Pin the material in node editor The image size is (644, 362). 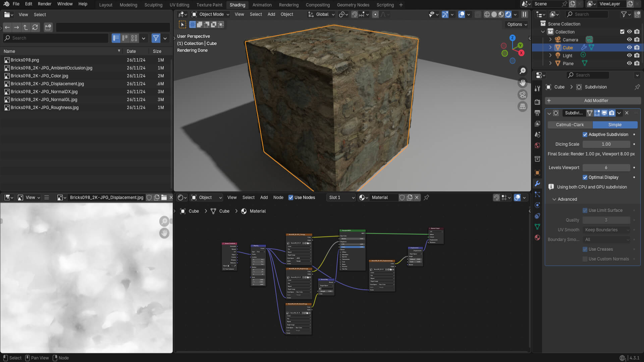pyautogui.click(x=426, y=197)
